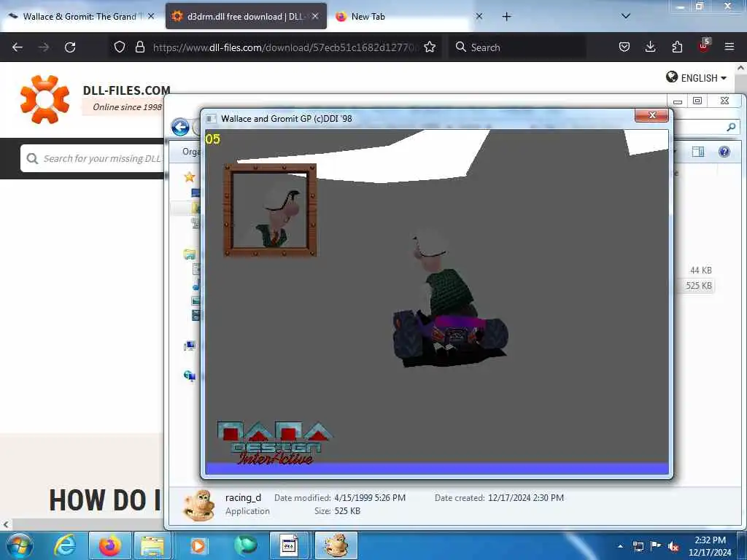Save page to Pocket
Screen dimensions: 747x560
[624, 47]
